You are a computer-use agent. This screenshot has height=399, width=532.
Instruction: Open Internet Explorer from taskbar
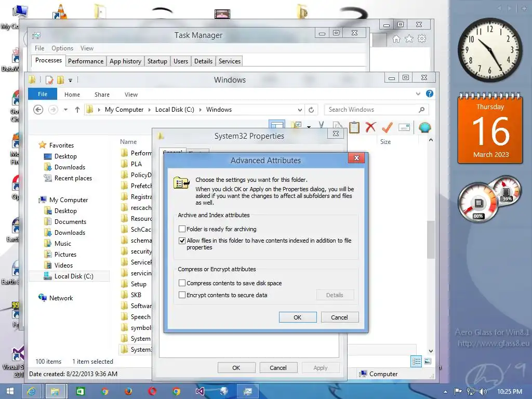pos(32,391)
